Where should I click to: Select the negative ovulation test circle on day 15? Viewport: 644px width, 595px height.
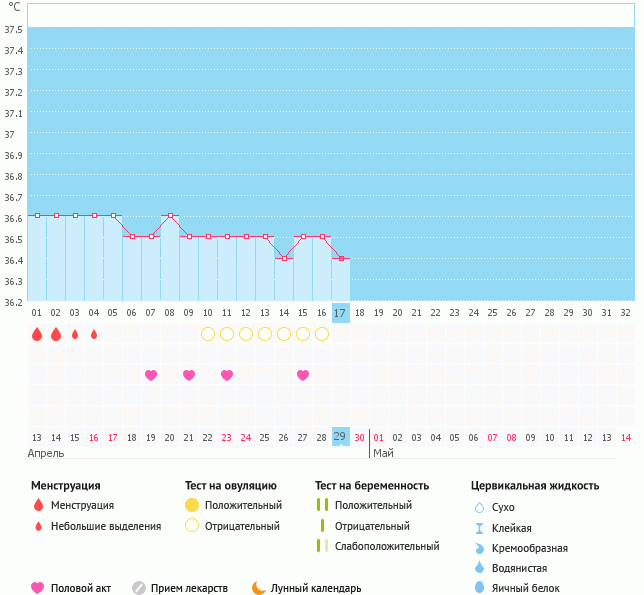[x=303, y=334]
